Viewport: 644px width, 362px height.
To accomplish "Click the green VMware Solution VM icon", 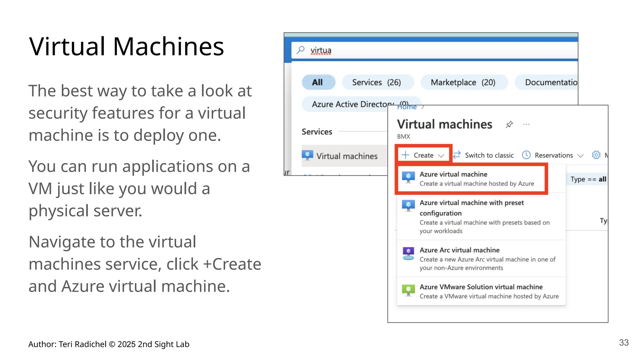I will click(x=408, y=290).
